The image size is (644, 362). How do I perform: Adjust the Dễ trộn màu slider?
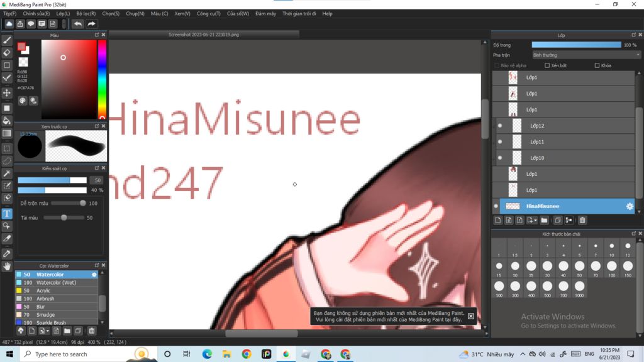(x=68, y=203)
